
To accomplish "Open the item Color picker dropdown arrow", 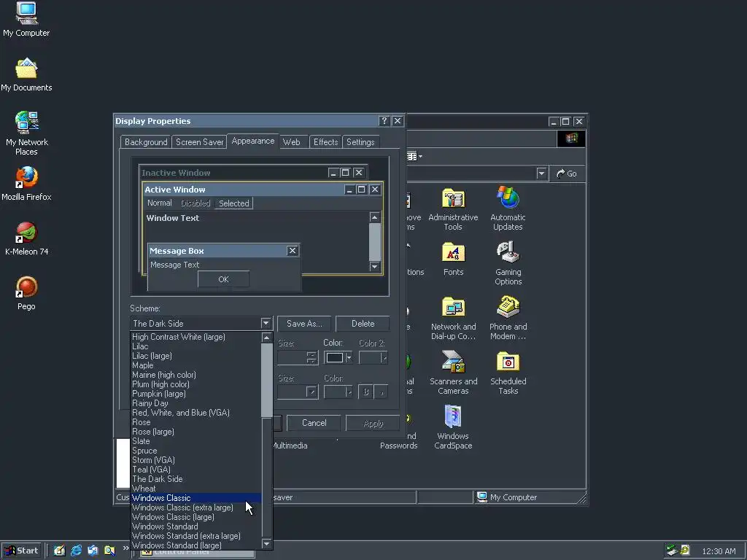I will click(x=349, y=357).
